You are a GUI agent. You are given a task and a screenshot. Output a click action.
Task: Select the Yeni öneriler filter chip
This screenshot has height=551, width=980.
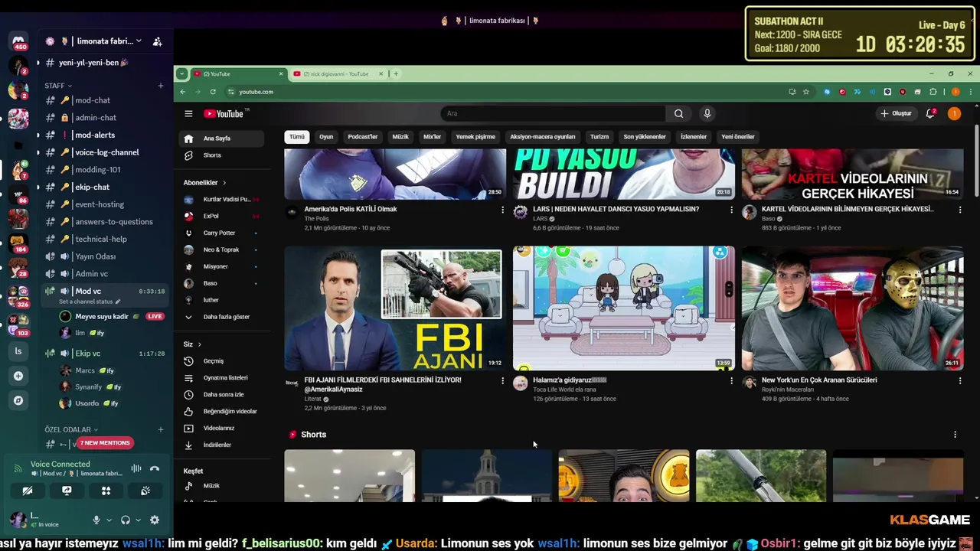coord(738,137)
